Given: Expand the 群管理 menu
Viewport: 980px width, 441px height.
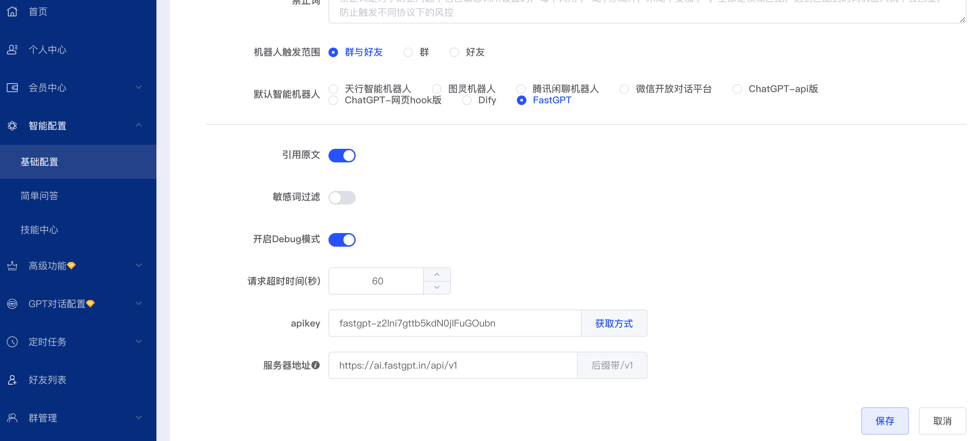Looking at the screenshot, I should point(138,418).
